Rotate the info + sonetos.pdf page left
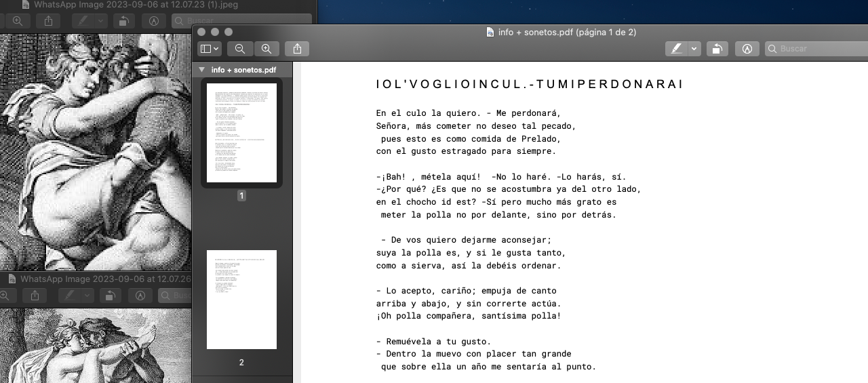The height and width of the screenshot is (383, 868). (x=717, y=49)
